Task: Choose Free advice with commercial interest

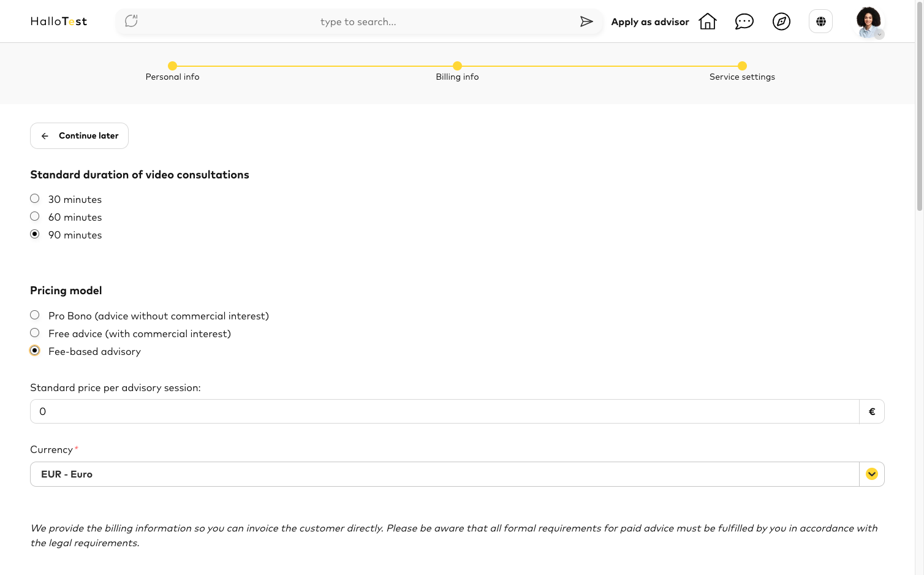Action: pos(35,333)
